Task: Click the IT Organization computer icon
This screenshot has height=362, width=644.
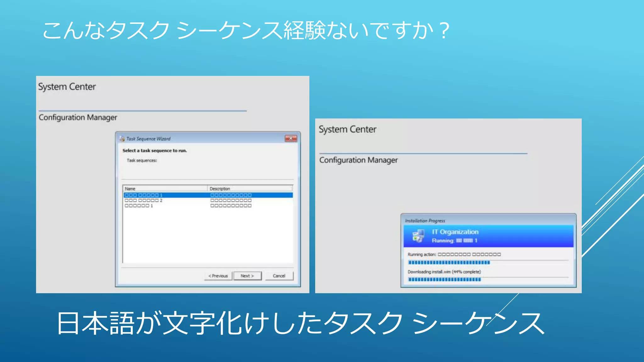Action: 418,236
